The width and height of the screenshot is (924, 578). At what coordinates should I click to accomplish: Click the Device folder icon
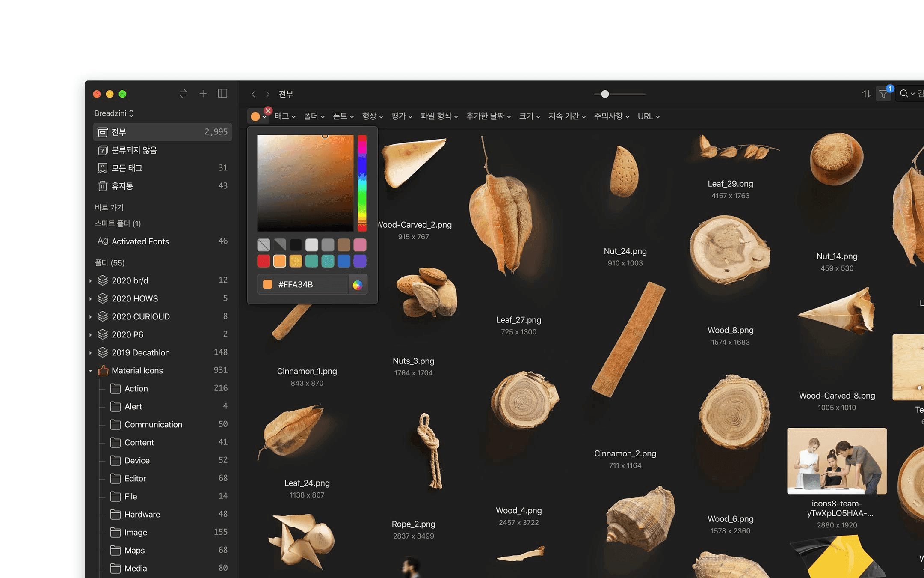[115, 460]
